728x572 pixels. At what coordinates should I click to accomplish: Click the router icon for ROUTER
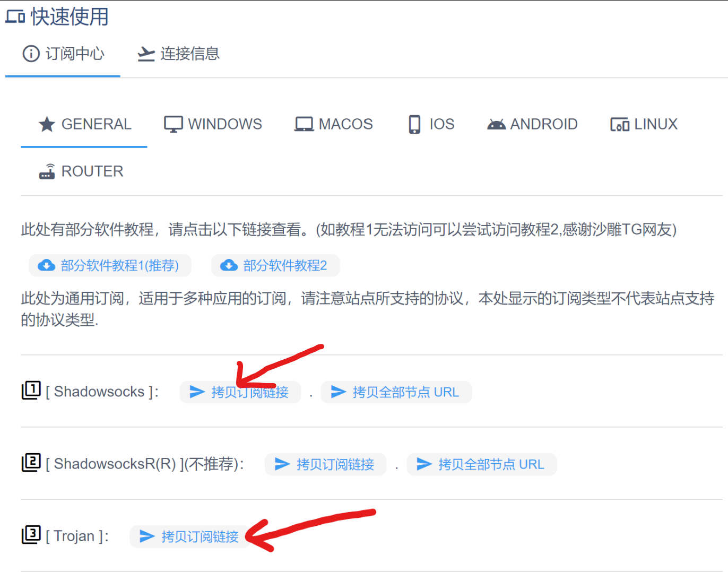click(47, 171)
